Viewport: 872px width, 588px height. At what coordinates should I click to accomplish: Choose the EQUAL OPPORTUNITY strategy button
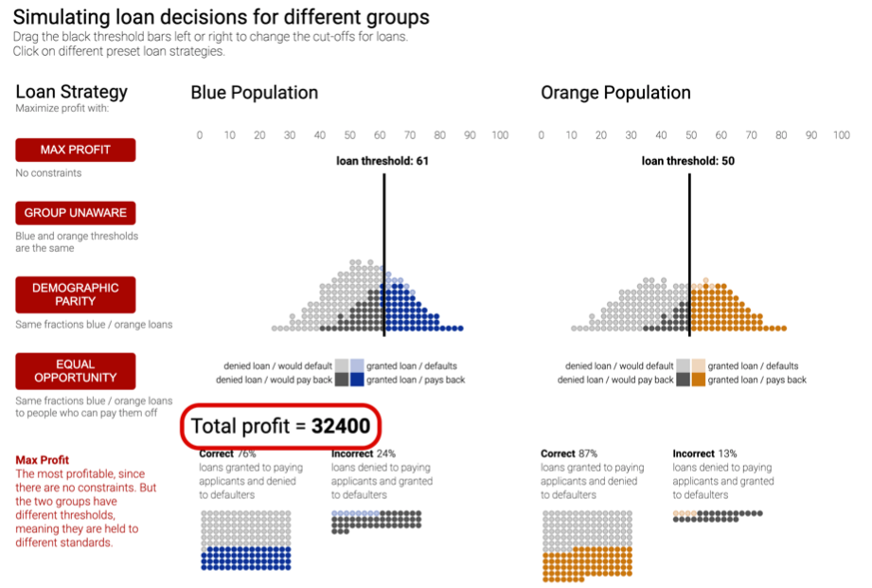tap(76, 370)
